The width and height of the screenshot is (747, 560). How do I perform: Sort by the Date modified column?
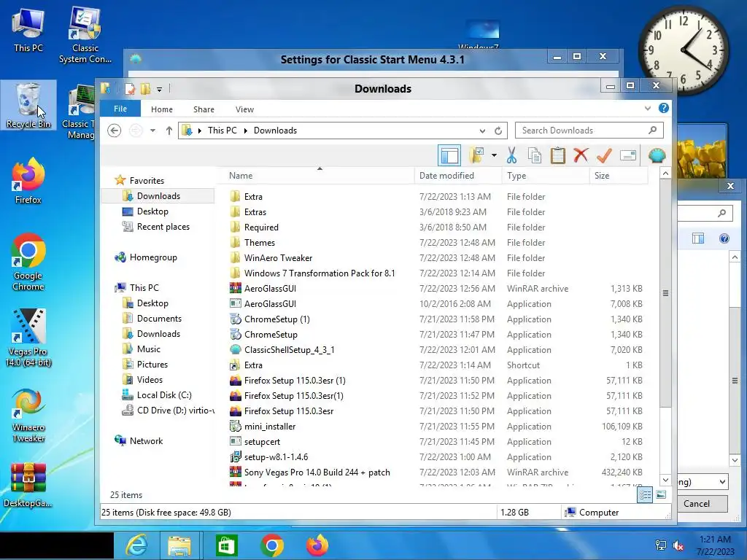point(458,176)
